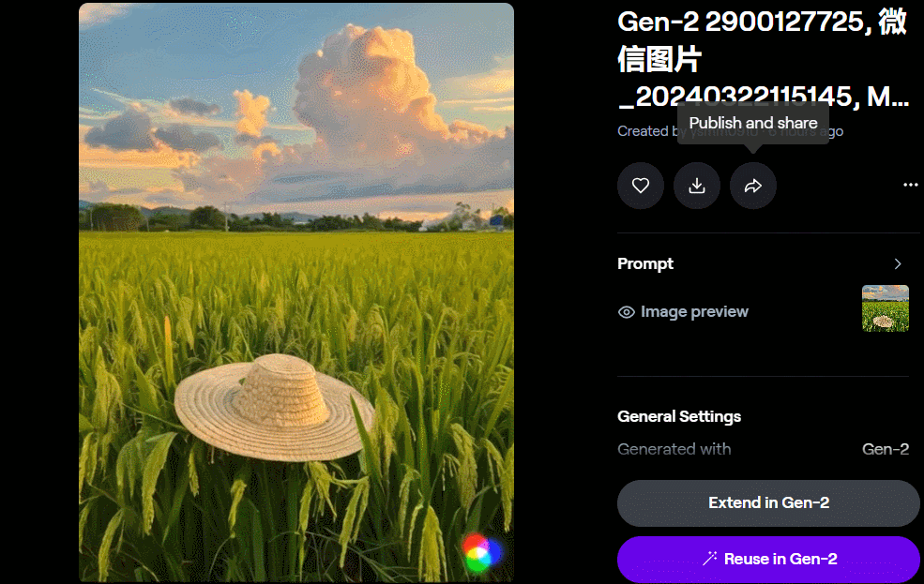Open the rice field image preview thumbnail
924x584 pixels.
click(885, 308)
